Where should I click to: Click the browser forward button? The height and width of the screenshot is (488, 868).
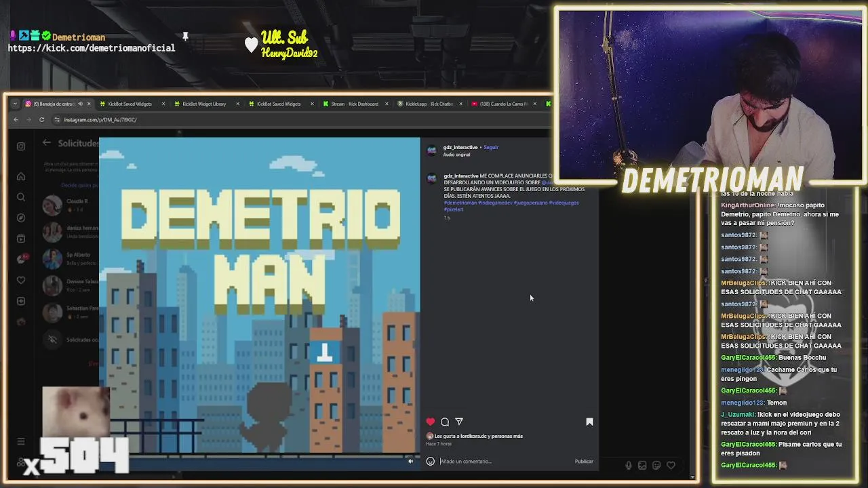pyautogui.click(x=28, y=119)
